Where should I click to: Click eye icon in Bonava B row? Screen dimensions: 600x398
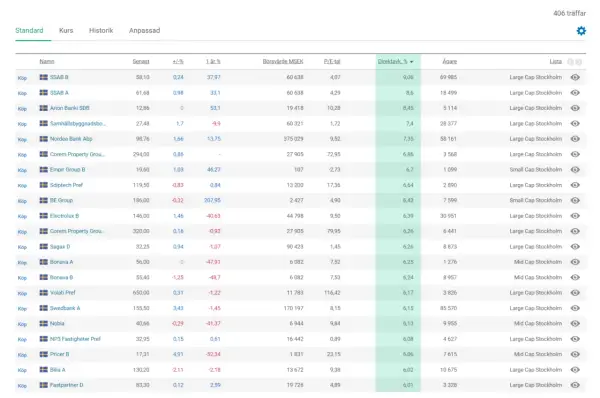point(575,277)
